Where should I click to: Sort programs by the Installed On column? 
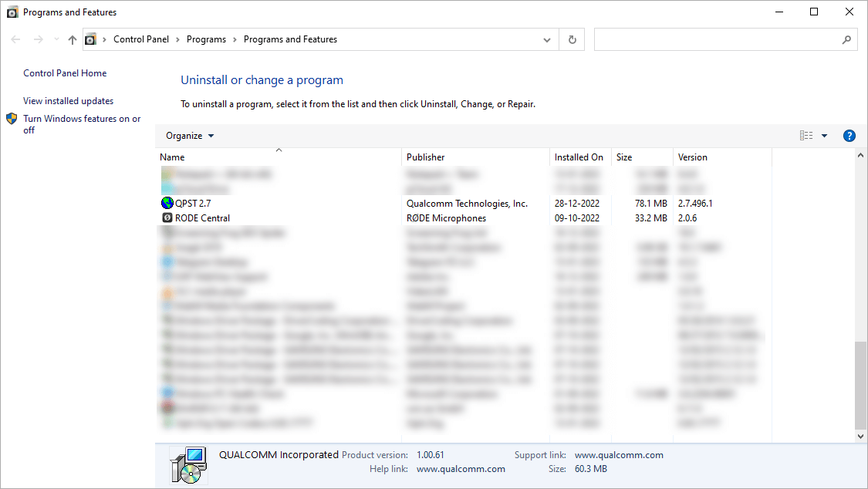[579, 157]
